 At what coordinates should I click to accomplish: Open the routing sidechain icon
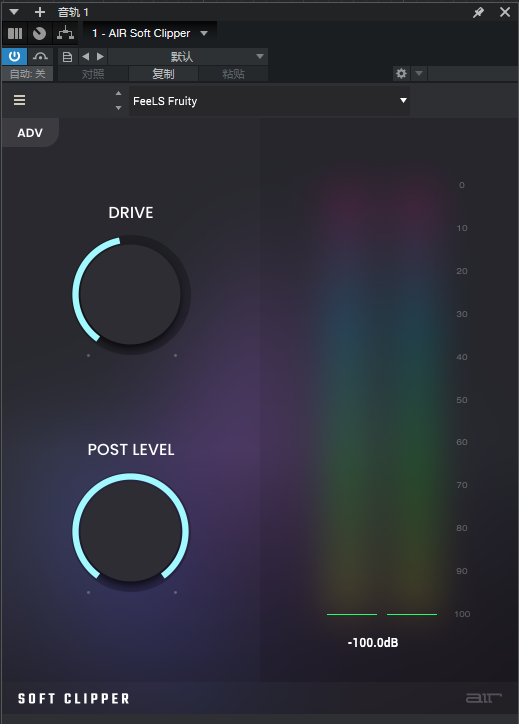coord(65,33)
